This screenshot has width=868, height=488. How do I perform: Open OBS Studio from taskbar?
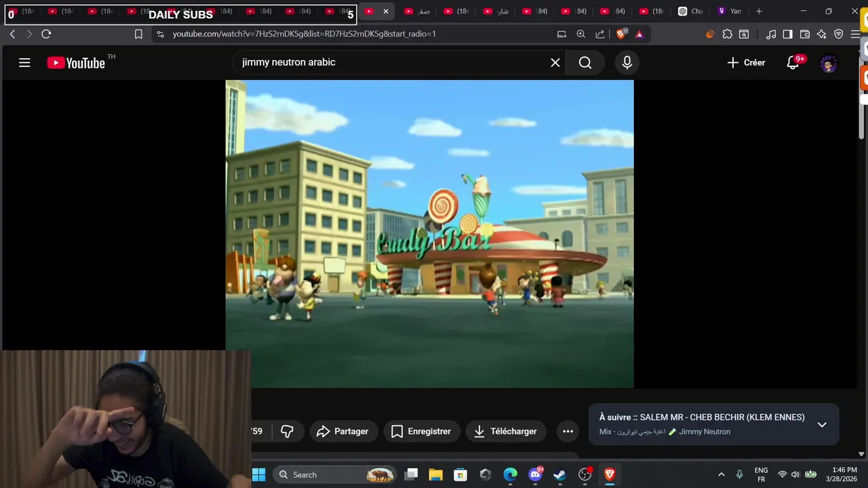coord(585,474)
